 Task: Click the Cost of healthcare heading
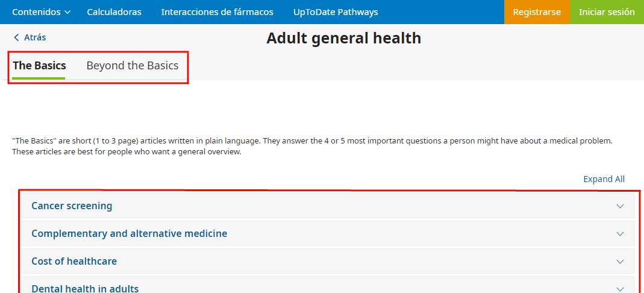click(x=74, y=262)
